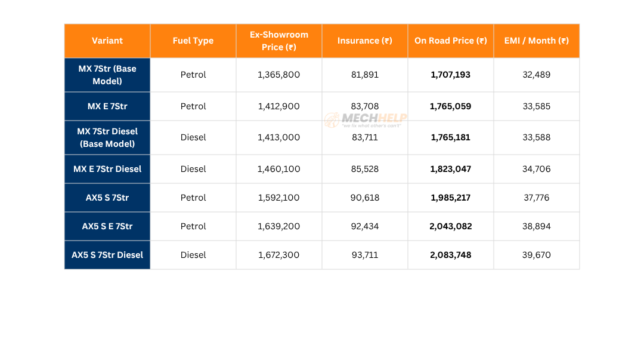
Task: Select the MX 7Str (Base Model) row label
Action: pyautogui.click(x=107, y=75)
